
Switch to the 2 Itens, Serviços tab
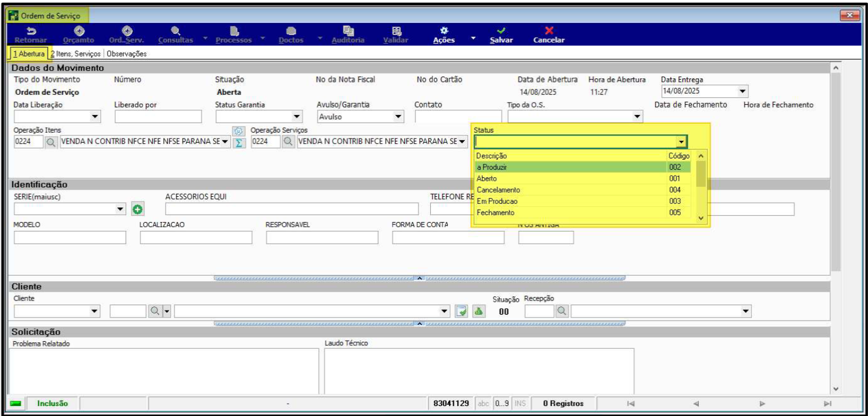coord(76,54)
